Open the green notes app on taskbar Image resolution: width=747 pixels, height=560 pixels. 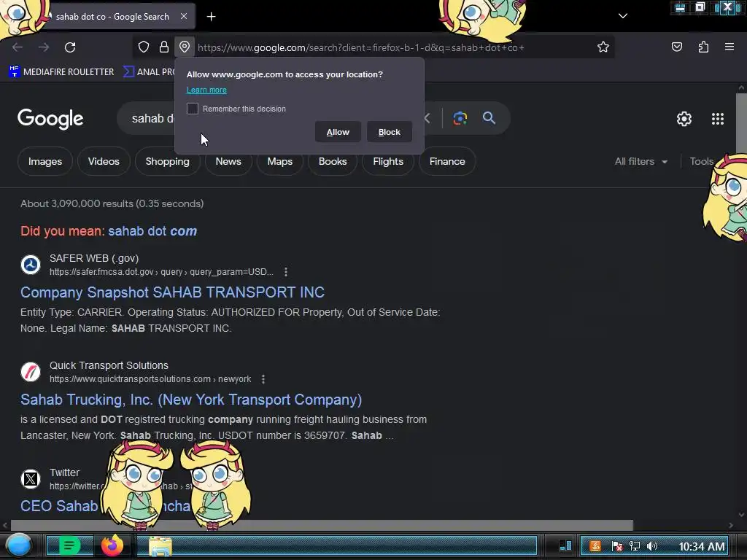tap(69, 545)
